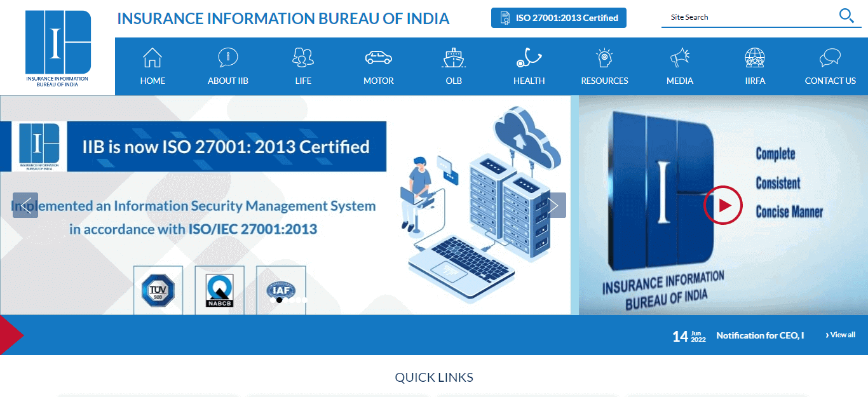Open the Home icon in navigation
Viewport: 868px width, 397px height.
tap(152, 57)
